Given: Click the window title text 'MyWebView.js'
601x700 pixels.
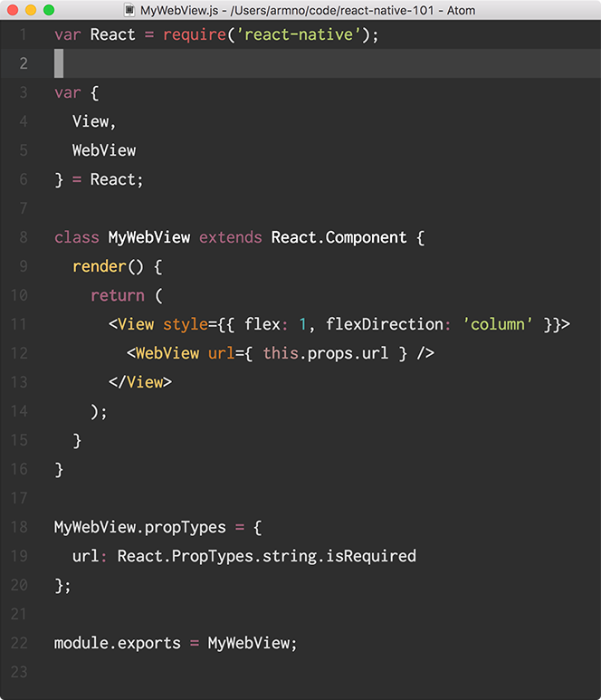Looking at the screenshot, I should coord(179,10).
